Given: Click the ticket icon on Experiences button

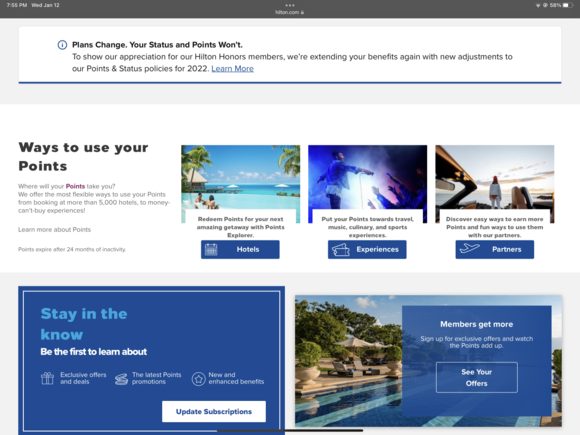Looking at the screenshot, I should click(341, 250).
